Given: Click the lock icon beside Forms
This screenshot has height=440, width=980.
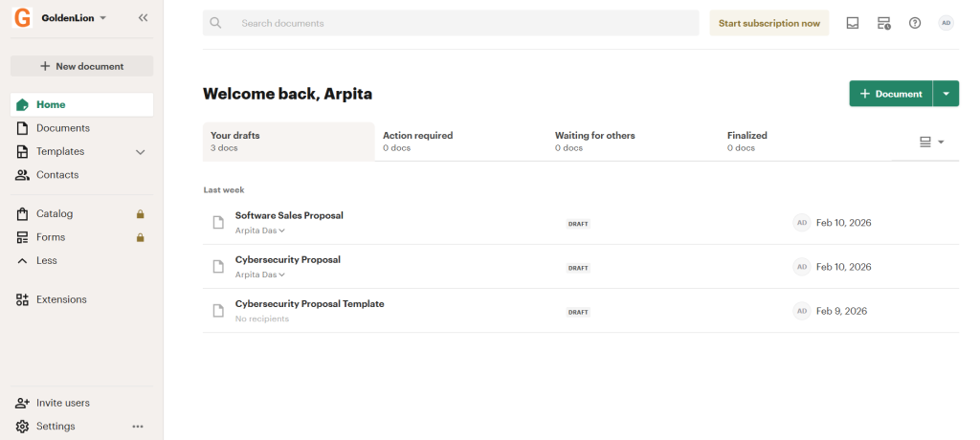Looking at the screenshot, I should [x=141, y=237].
